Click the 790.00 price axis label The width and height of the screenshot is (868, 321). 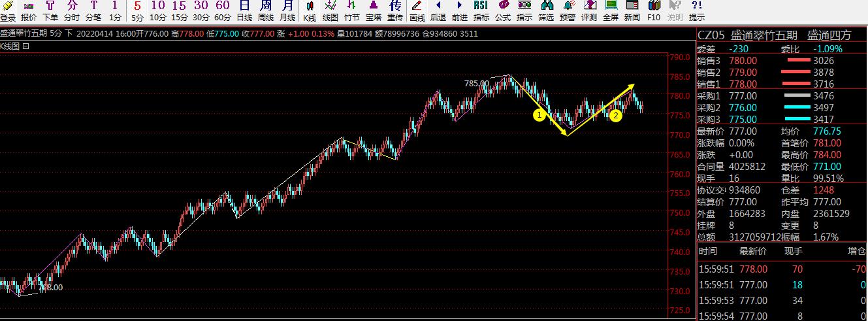tap(680, 58)
